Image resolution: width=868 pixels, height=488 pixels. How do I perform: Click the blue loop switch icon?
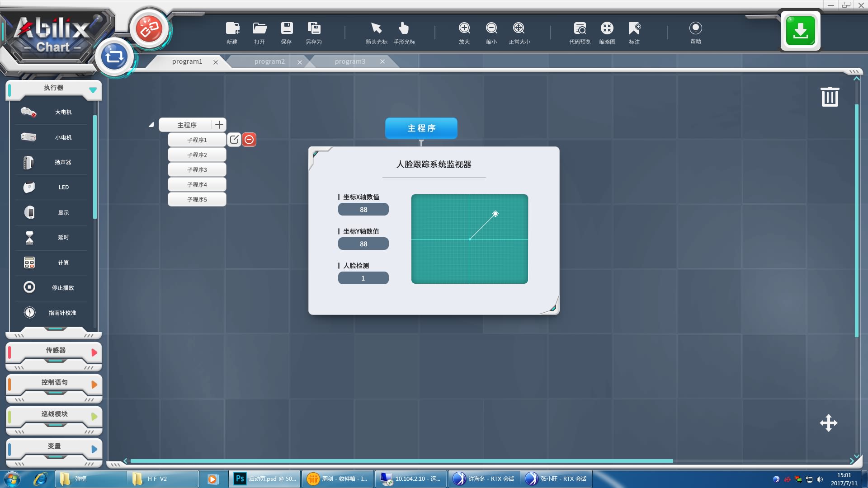click(x=114, y=57)
